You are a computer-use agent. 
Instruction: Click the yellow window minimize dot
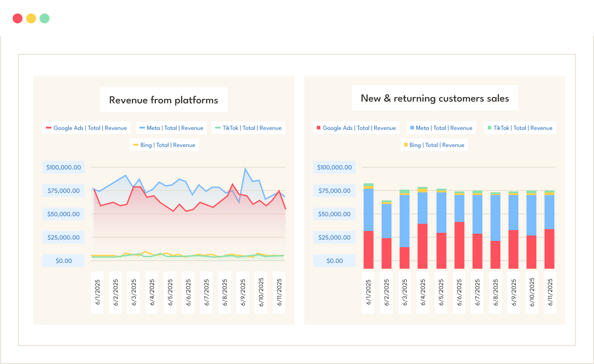(x=31, y=18)
